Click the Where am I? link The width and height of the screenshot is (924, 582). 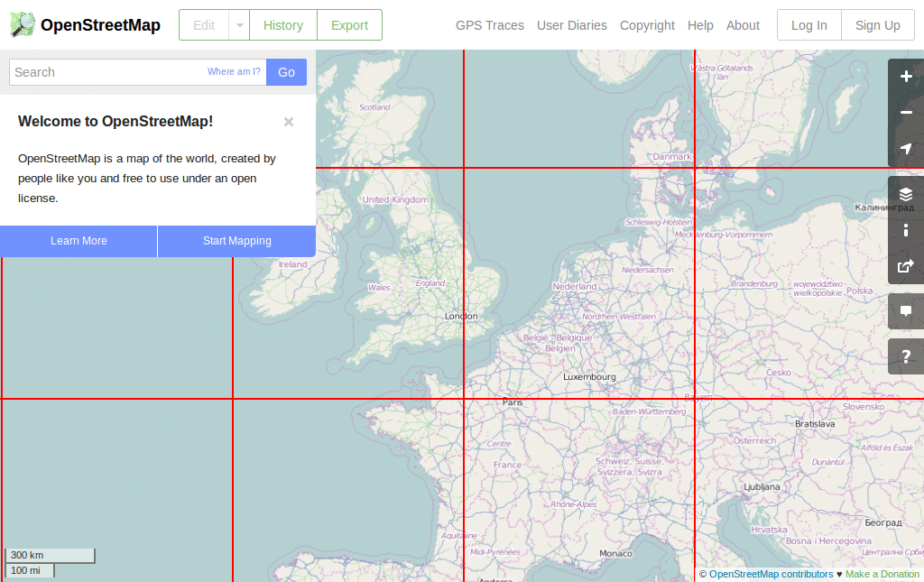click(234, 71)
